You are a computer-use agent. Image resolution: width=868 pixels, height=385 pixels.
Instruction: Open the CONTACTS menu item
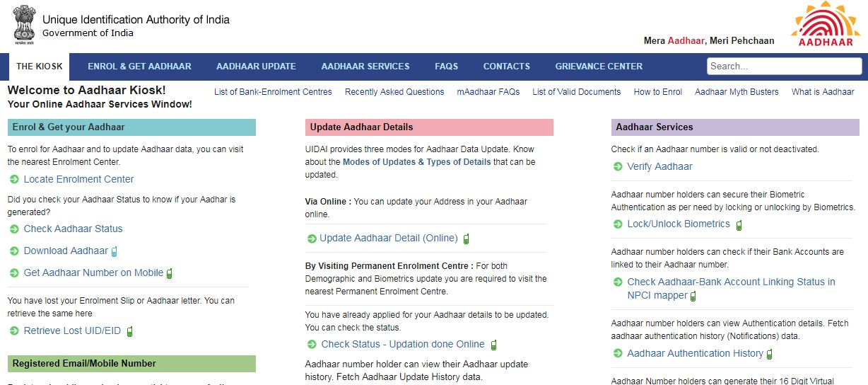click(x=507, y=67)
